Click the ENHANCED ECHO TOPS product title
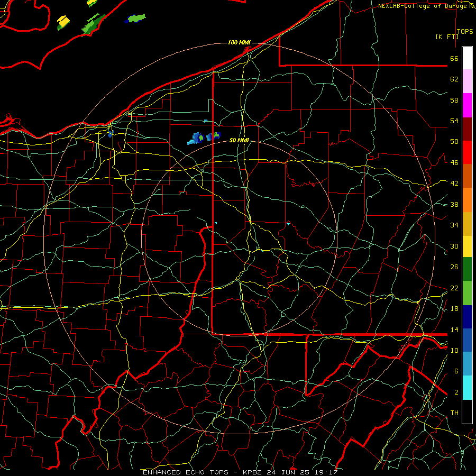The width and height of the screenshot is (476, 476). [186, 472]
